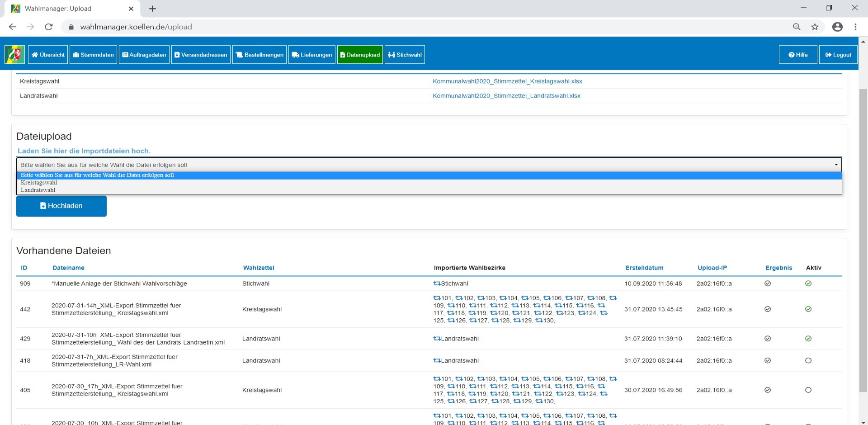Image resolution: width=868 pixels, height=425 pixels.
Task: Click the file name in row 442
Action: pyautogui.click(x=116, y=309)
